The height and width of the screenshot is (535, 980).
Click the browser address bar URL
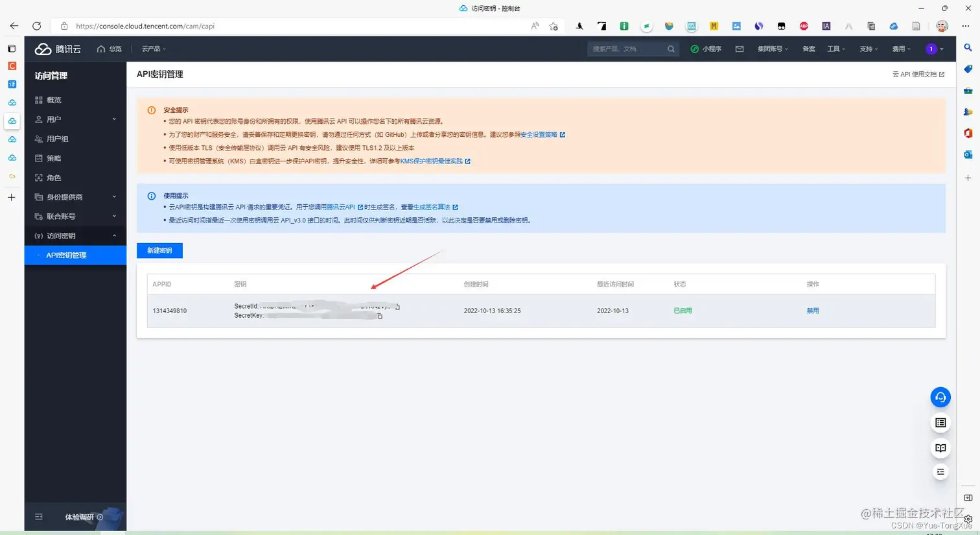tap(145, 27)
